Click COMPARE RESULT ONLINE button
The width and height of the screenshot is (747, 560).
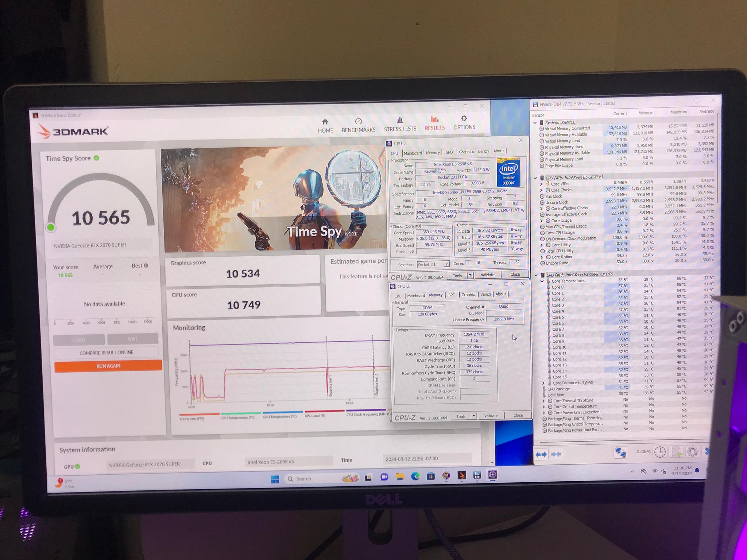tap(106, 353)
